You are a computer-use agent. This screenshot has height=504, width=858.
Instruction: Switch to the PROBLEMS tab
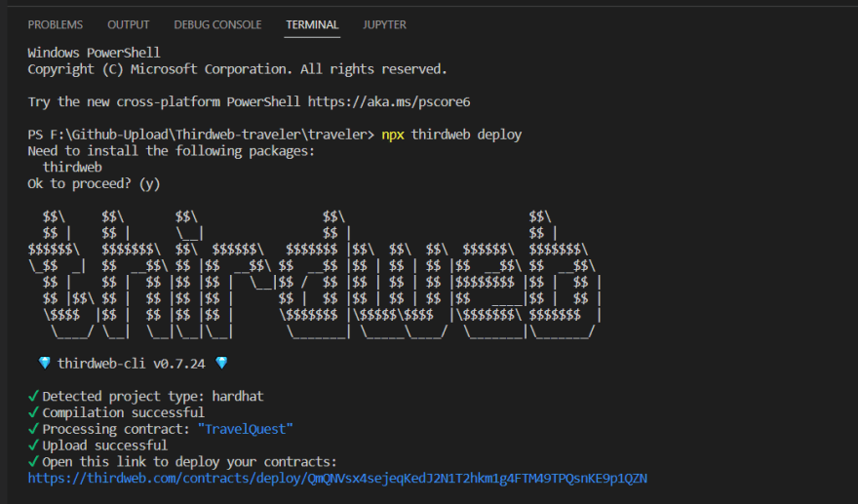pyautogui.click(x=55, y=24)
